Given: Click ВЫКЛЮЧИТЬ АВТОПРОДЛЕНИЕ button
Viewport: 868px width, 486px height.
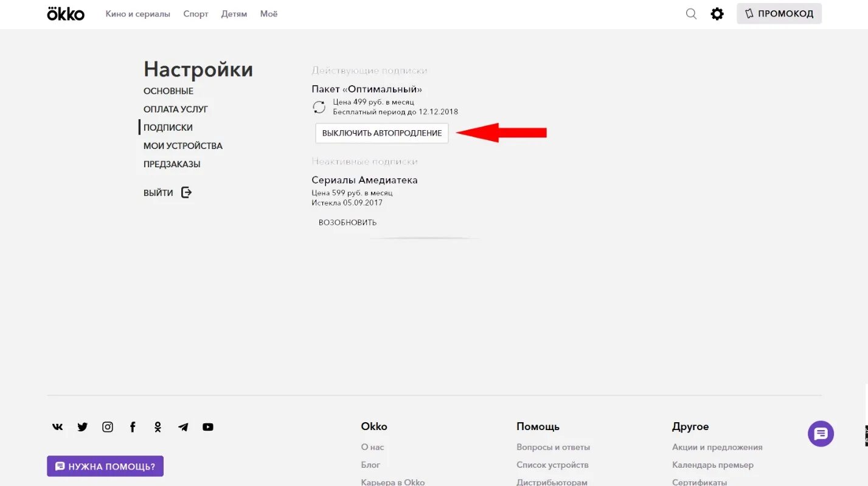Looking at the screenshot, I should pos(382,133).
